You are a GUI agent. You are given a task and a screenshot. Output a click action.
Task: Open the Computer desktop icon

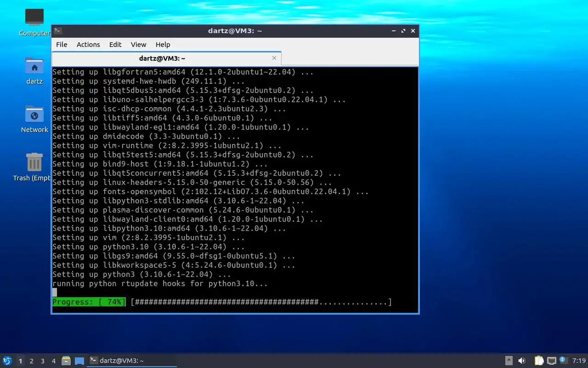(x=34, y=23)
